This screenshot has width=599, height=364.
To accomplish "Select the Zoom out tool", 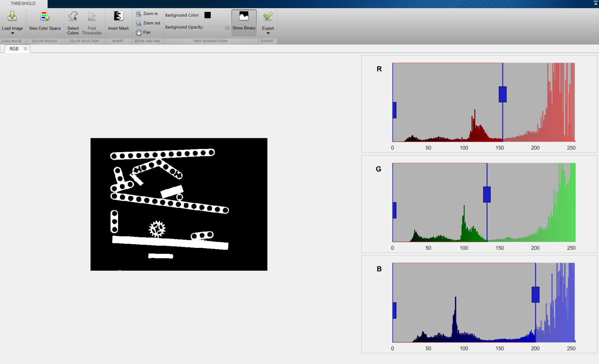I will click(x=148, y=23).
